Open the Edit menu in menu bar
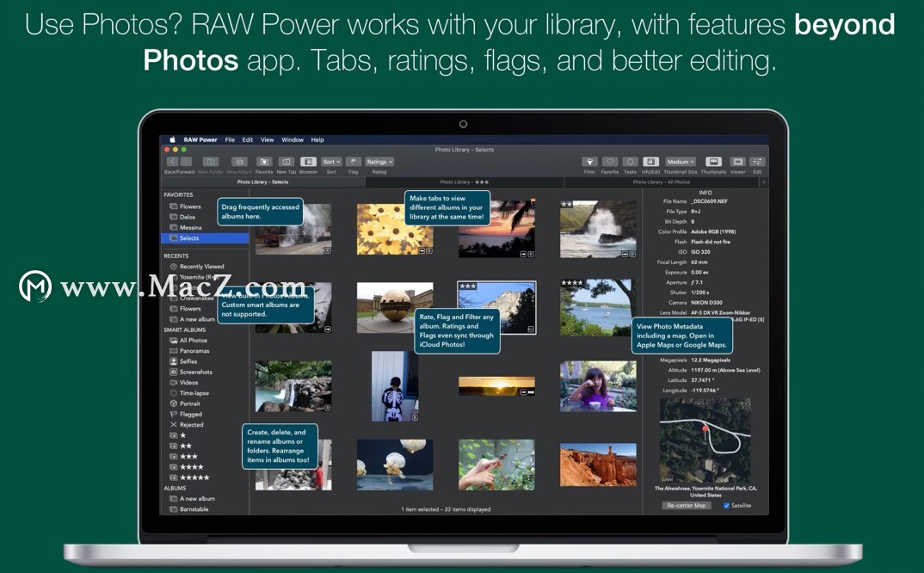The height and width of the screenshot is (573, 924). click(248, 139)
